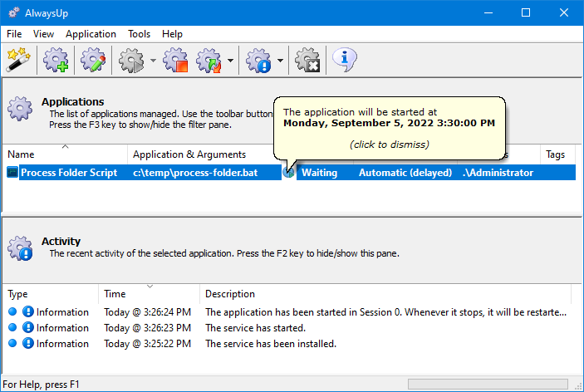Viewport: 584px width, 392px height.
Task: Click the Start Application gear icon
Action: coord(131,60)
